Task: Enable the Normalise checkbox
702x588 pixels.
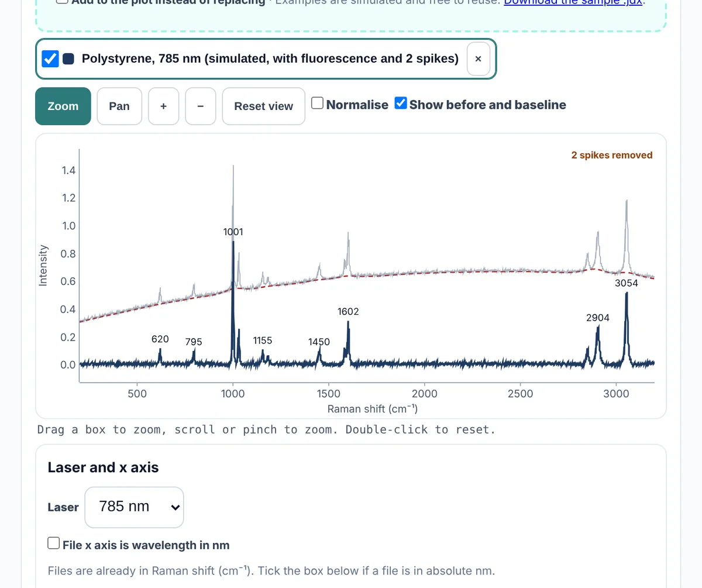Action: point(318,104)
